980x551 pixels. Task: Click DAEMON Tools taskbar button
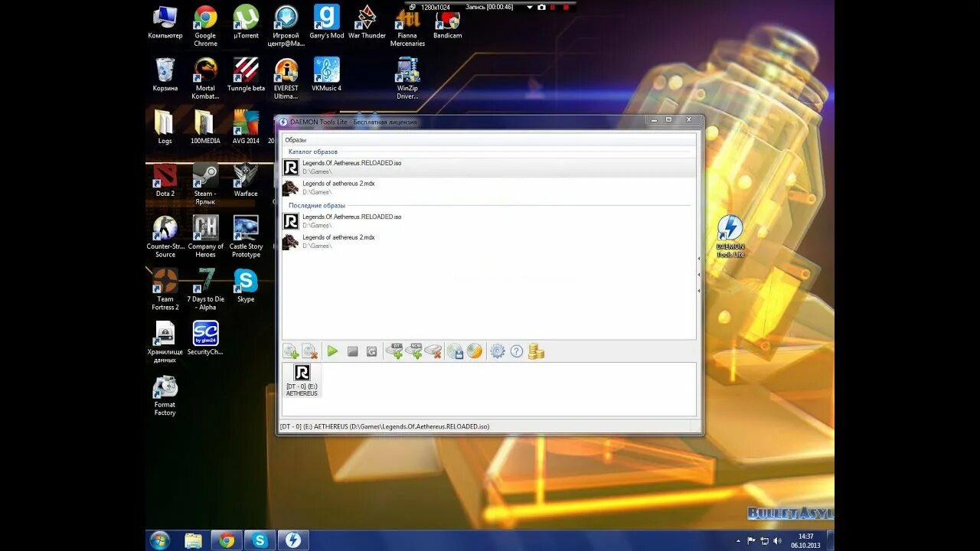292,540
